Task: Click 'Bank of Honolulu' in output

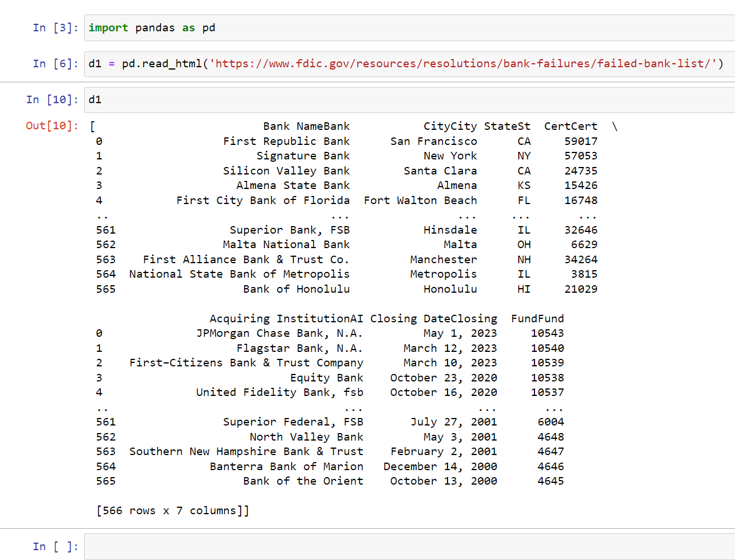Action: (x=297, y=289)
